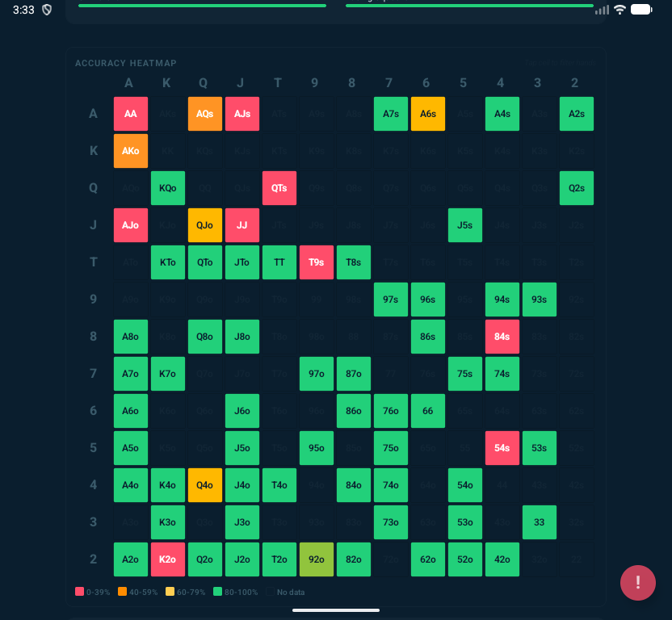This screenshot has width=672, height=620.
Task: Click the orange 40-59% legend swatch
Action: (124, 592)
